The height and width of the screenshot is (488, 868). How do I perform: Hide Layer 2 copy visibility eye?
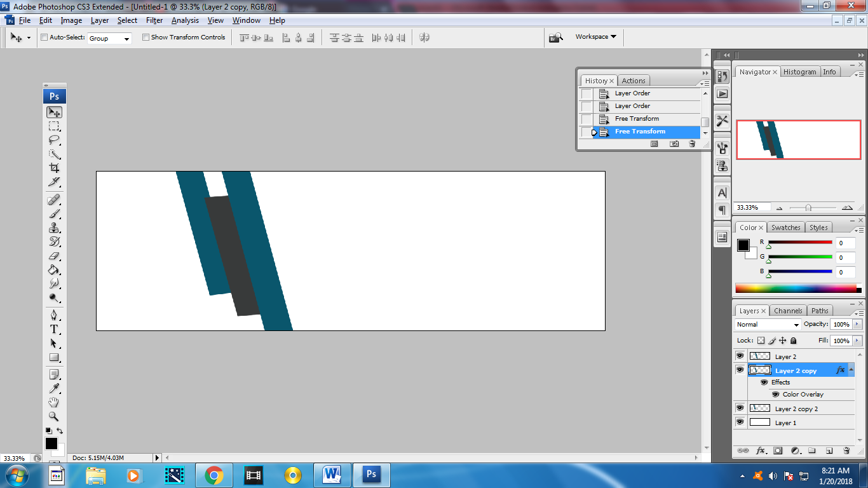click(740, 370)
